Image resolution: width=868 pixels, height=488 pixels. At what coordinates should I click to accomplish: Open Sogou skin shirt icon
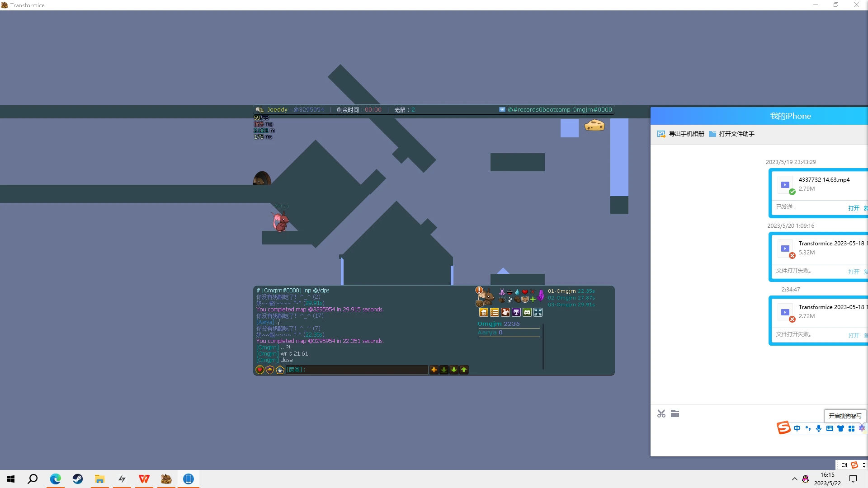pos(840,428)
